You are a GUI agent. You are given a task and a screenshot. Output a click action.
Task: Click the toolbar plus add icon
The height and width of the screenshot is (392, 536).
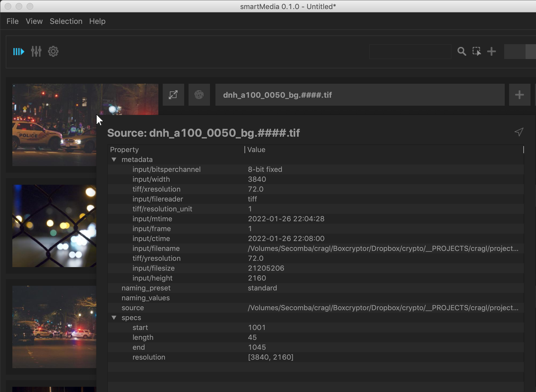click(x=492, y=51)
